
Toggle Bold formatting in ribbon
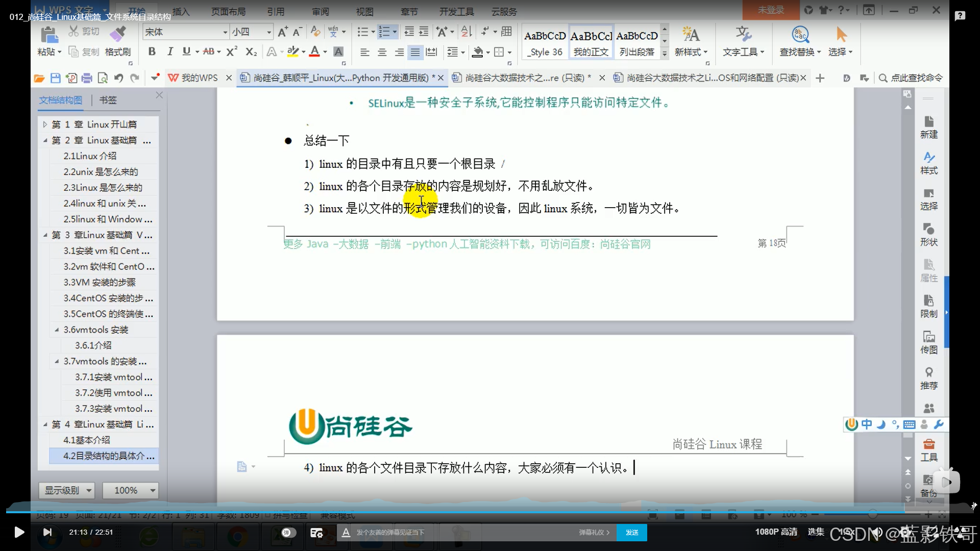click(x=152, y=52)
